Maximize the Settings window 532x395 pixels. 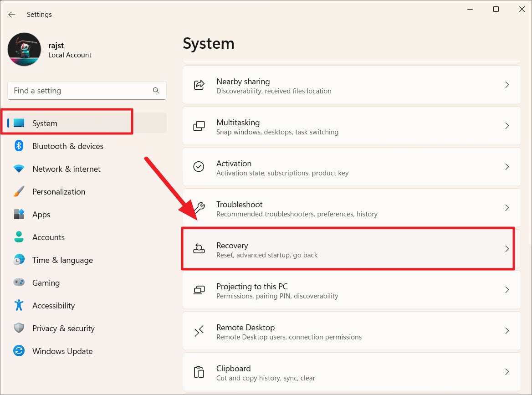tap(496, 9)
